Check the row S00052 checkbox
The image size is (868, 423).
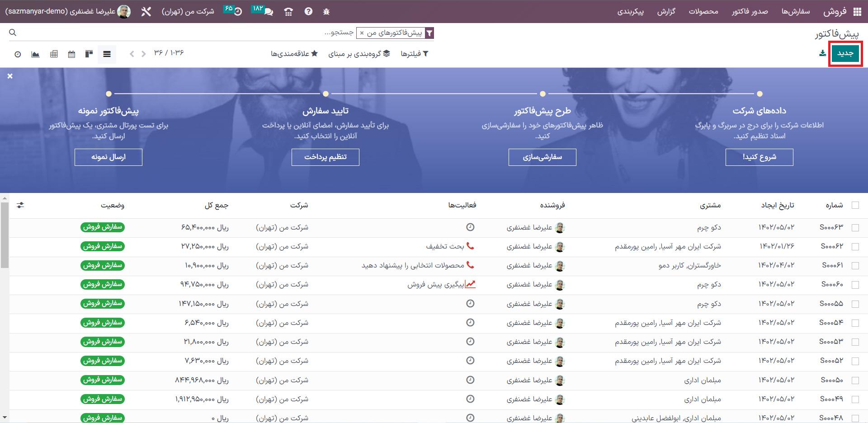tap(855, 361)
